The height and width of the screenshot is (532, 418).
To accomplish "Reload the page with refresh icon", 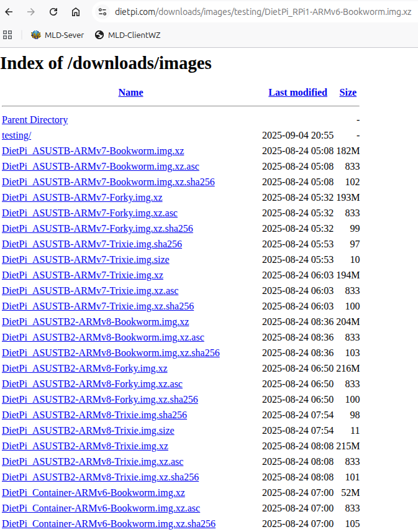I will click(53, 12).
